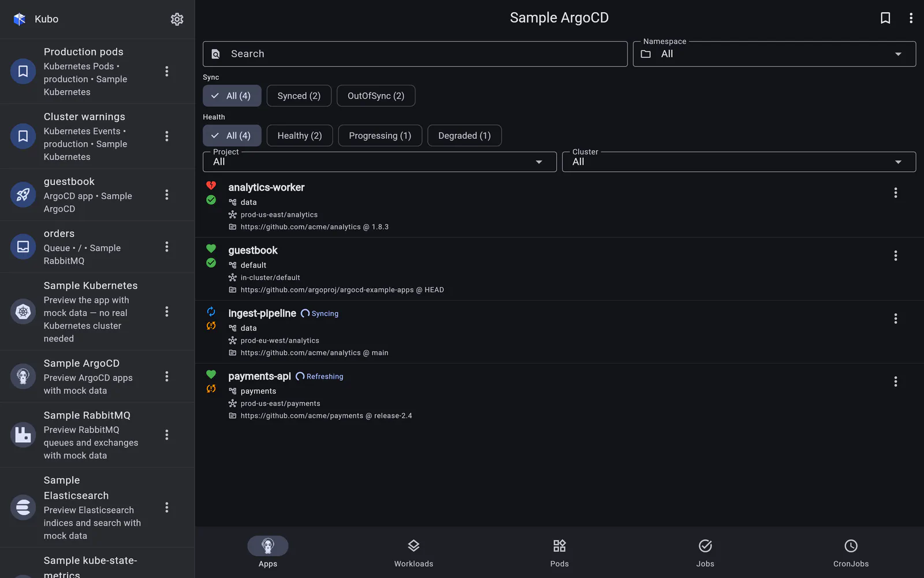Click the bookmark icon in the top bar
The image size is (924, 578).
885,18
